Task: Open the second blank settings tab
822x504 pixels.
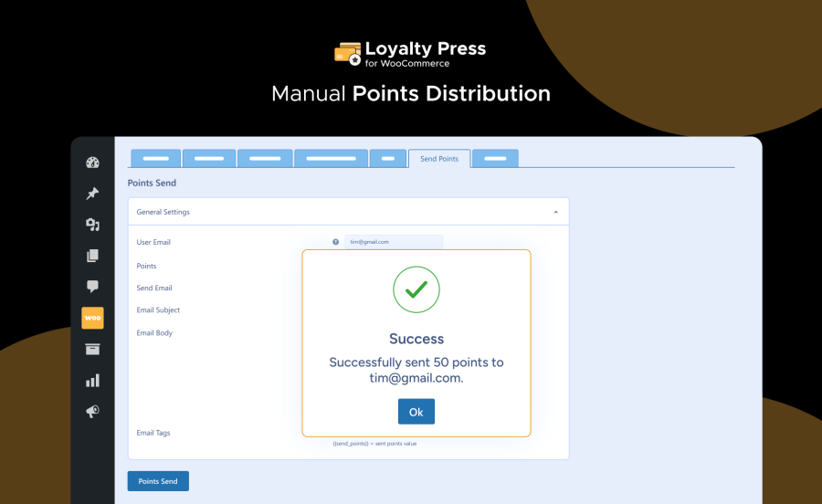Action: tap(209, 158)
